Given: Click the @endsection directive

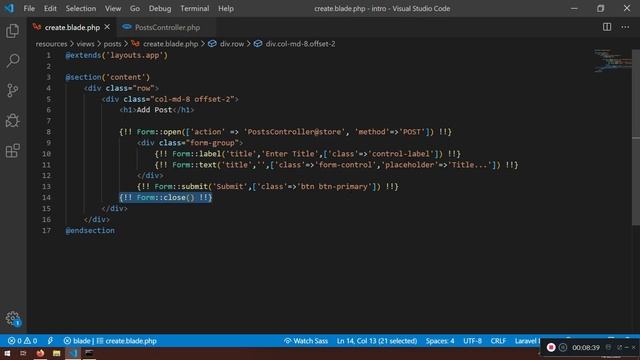Looking at the screenshot, I should tap(90, 231).
